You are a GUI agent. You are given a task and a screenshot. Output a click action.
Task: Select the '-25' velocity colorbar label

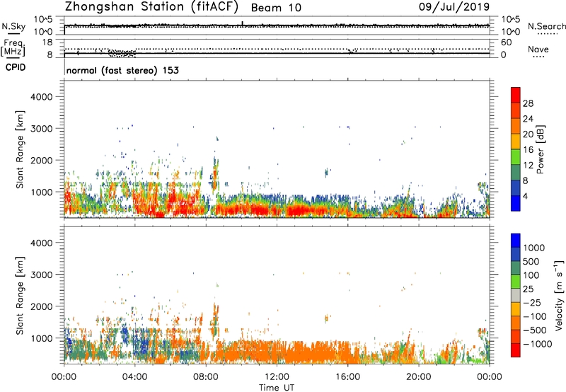[532, 302]
